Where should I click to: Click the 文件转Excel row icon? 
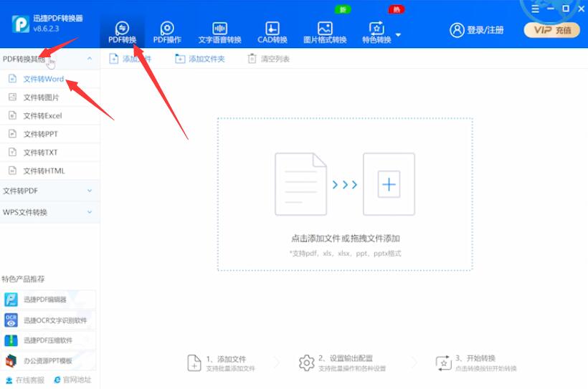tap(12, 115)
